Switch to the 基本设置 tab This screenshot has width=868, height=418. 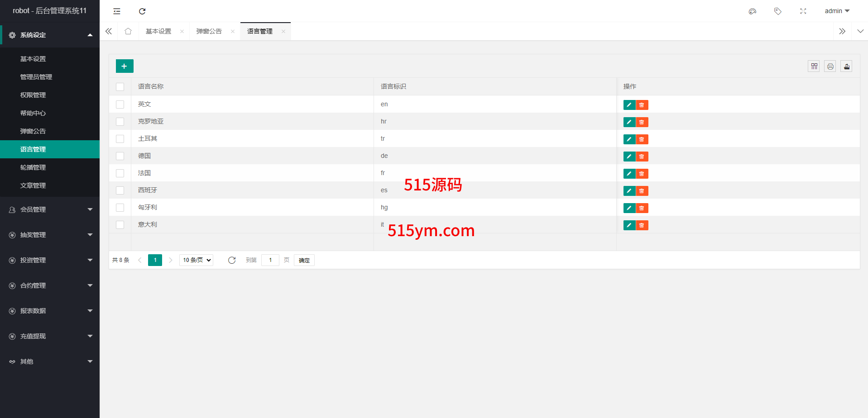tap(158, 31)
